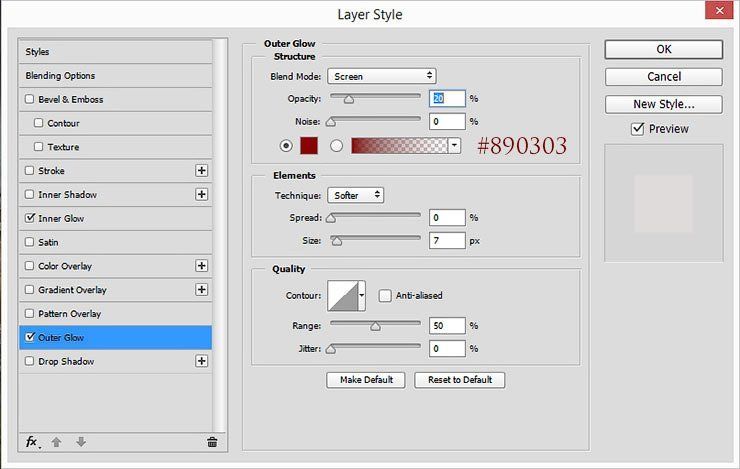Open the Blend Mode dropdown

point(382,76)
